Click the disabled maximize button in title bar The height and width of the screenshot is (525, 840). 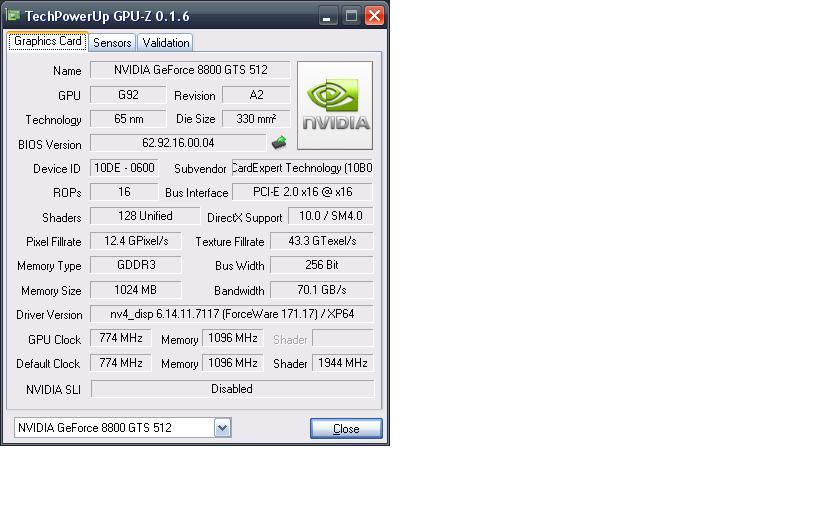pos(351,16)
